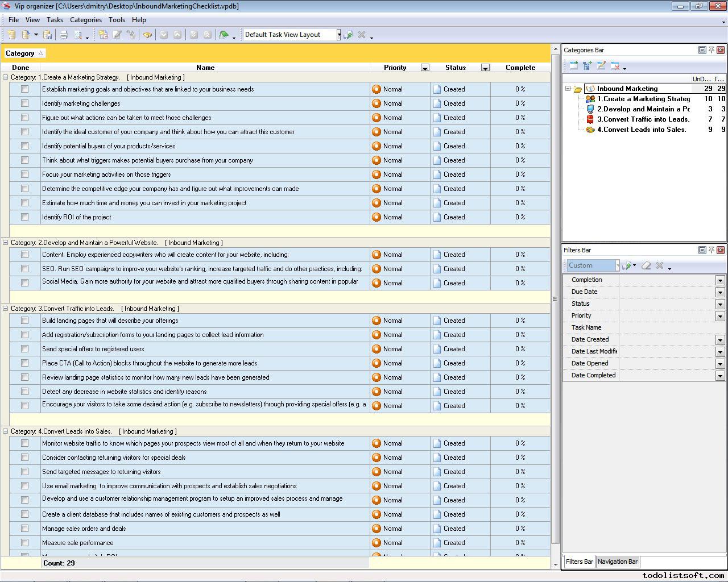Click the eraser Clear Filter icon
The image size is (728, 582).
click(646, 265)
